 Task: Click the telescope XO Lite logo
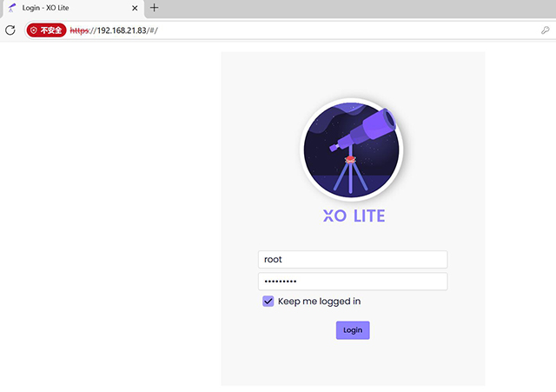[351, 149]
